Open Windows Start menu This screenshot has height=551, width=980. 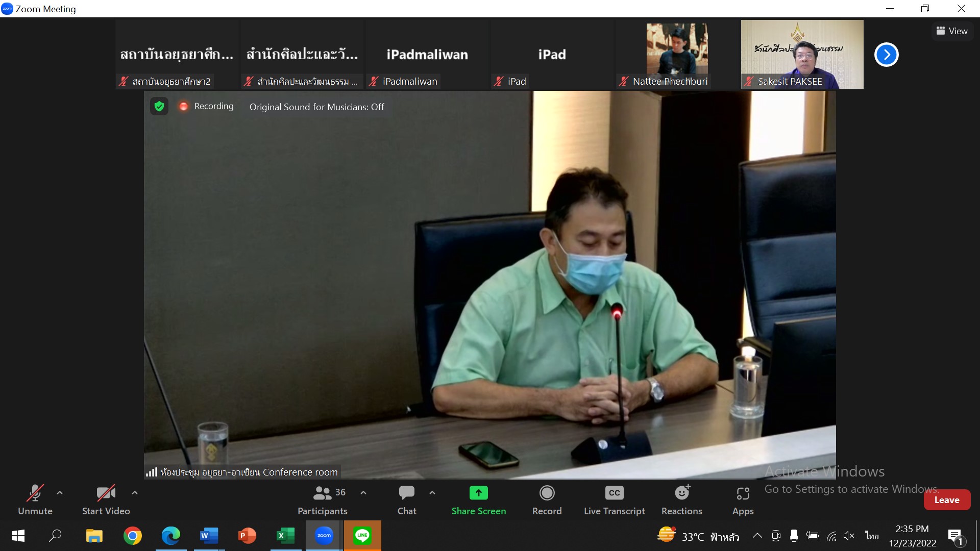[x=18, y=536]
